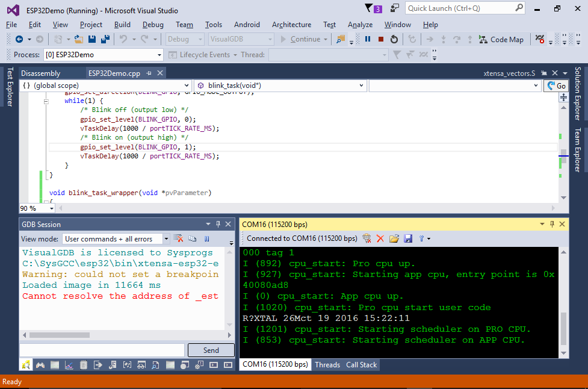Save the current file with Save icon
This screenshot has height=389, width=588.
tap(92, 39)
